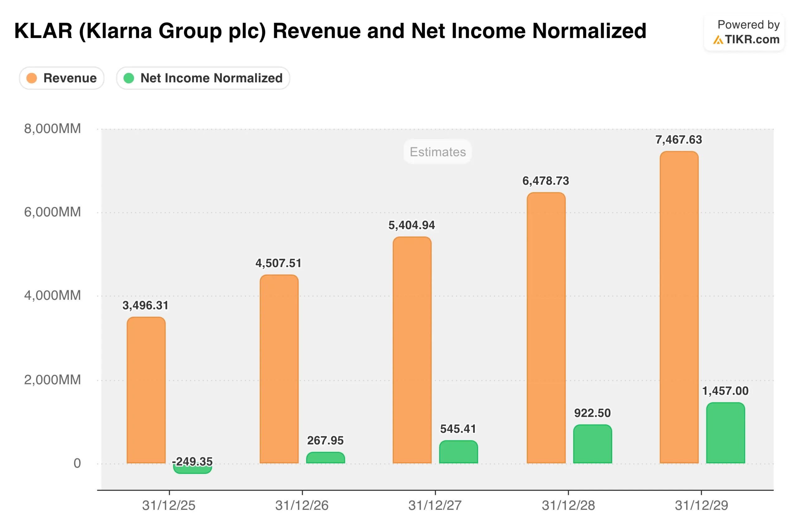
Task: Click the green Net Income legend dot
Action: (129, 78)
